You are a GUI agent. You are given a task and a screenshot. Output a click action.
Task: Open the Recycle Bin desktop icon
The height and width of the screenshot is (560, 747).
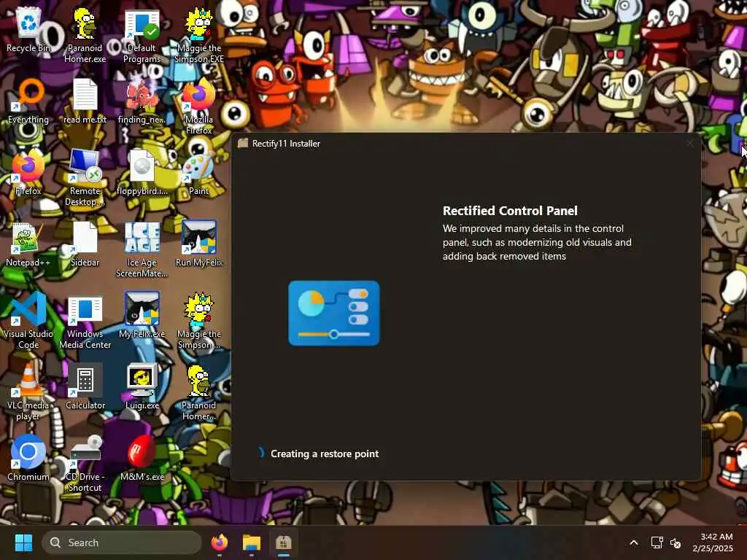28,29
